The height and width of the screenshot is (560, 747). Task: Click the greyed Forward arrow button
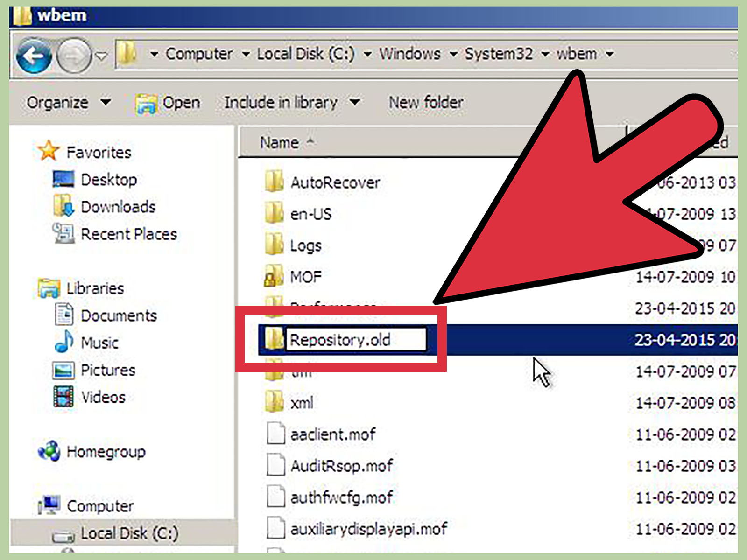click(x=73, y=56)
